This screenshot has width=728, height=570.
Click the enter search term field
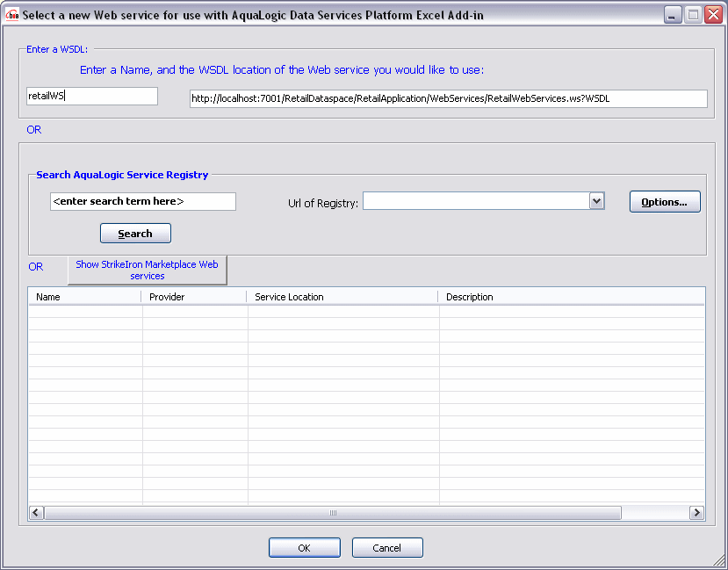tap(143, 201)
